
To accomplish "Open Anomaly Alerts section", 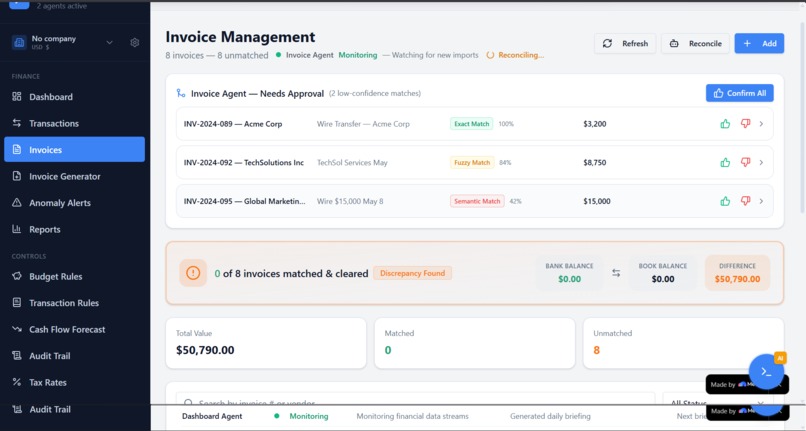I will click(74, 203).
